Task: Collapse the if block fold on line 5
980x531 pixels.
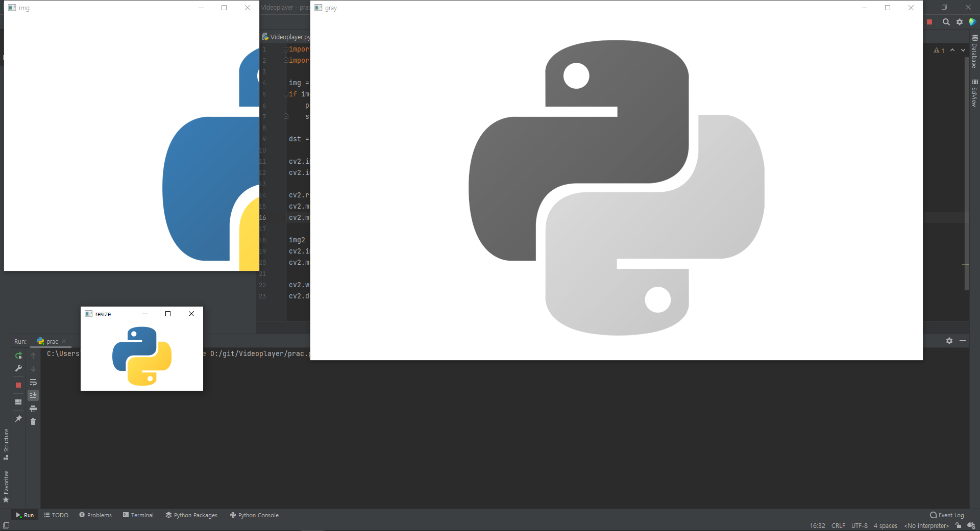Action: tap(286, 94)
